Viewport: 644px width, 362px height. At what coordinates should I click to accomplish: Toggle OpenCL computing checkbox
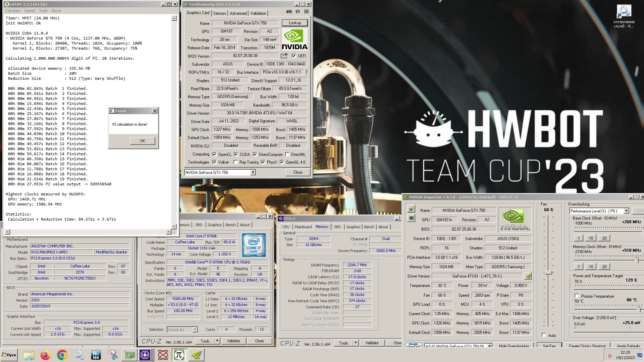point(214,155)
